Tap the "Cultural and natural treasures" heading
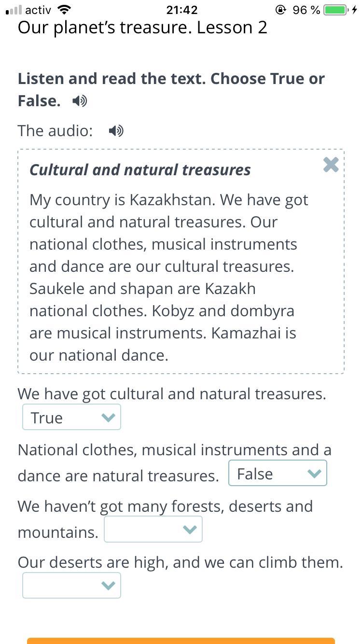 [x=140, y=170]
